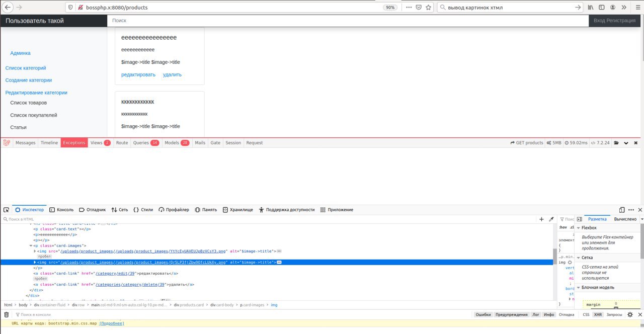This screenshot has width=644, height=334.
Task: Open the Exceptions tab in Debugbar
Action: (74, 143)
